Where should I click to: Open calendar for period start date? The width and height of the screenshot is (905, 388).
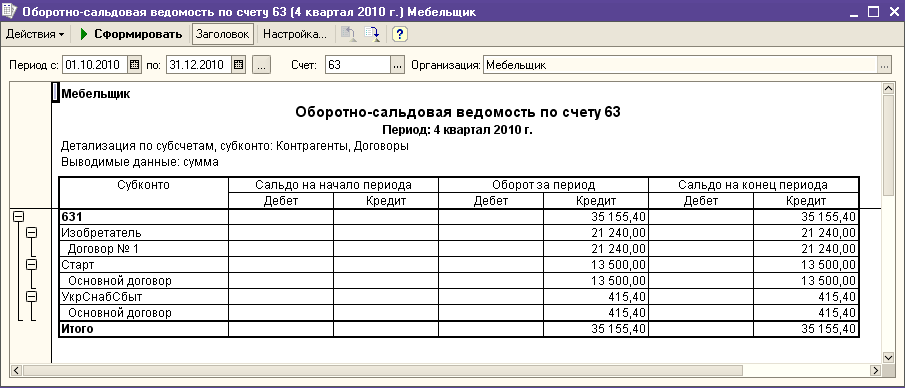[x=134, y=65]
